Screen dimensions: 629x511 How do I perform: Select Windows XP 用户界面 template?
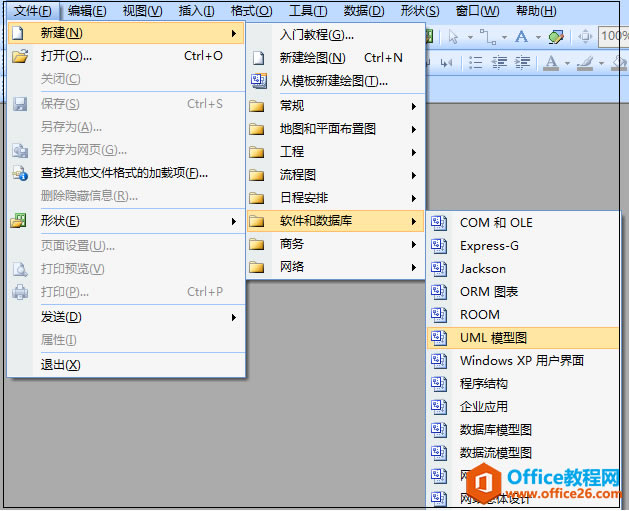pyautogui.click(x=523, y=361)
